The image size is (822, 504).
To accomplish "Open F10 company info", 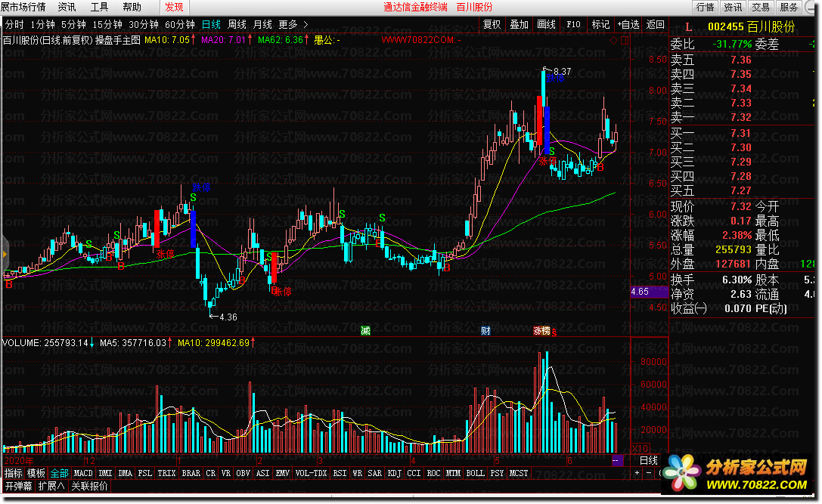I will pyautogui.click(x=573, y=25).
